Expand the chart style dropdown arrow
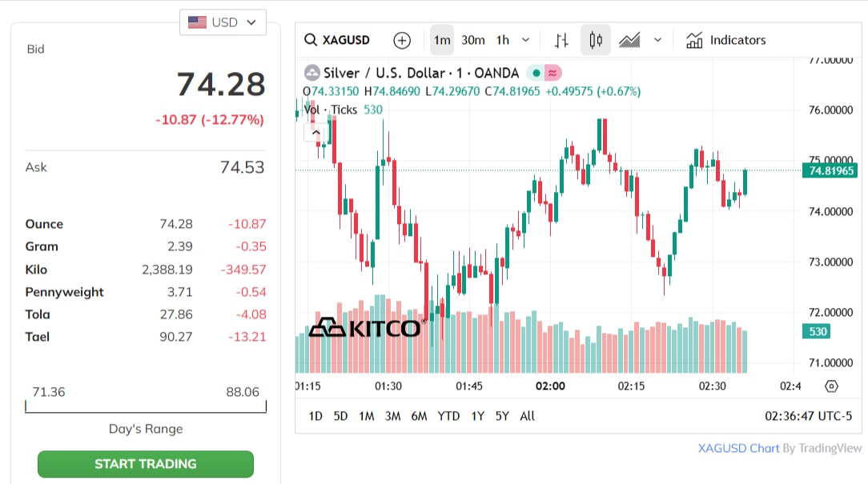 pyautogui.click(x=657, y=40)
